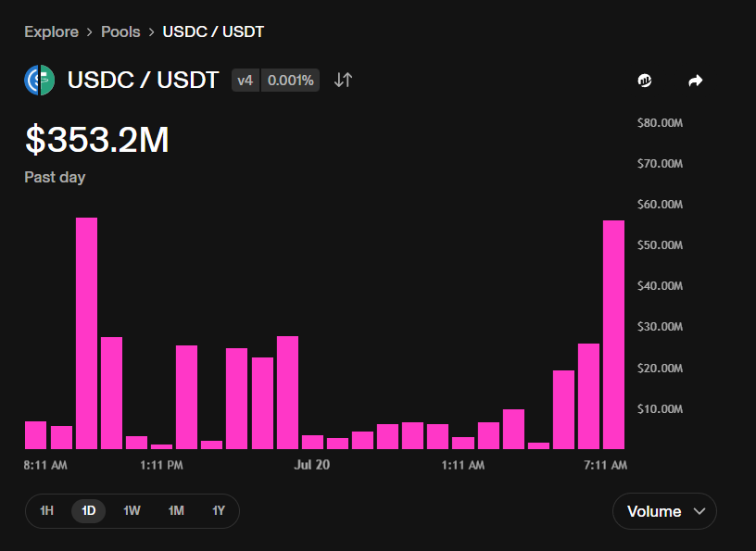Click the USDC / USDT pool title
756x551 pixels.
click(144, 80)
